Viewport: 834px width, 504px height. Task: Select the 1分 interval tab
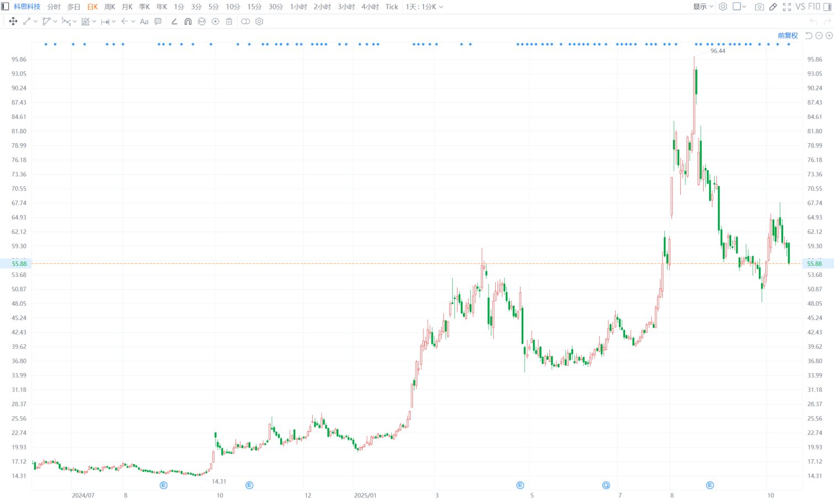179,7
